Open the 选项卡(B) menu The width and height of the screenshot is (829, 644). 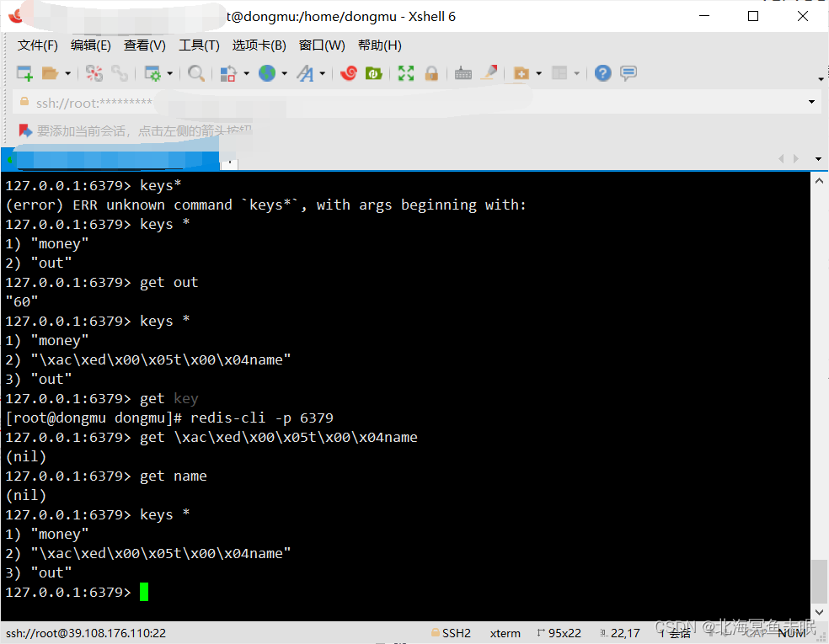click(259, 45)
